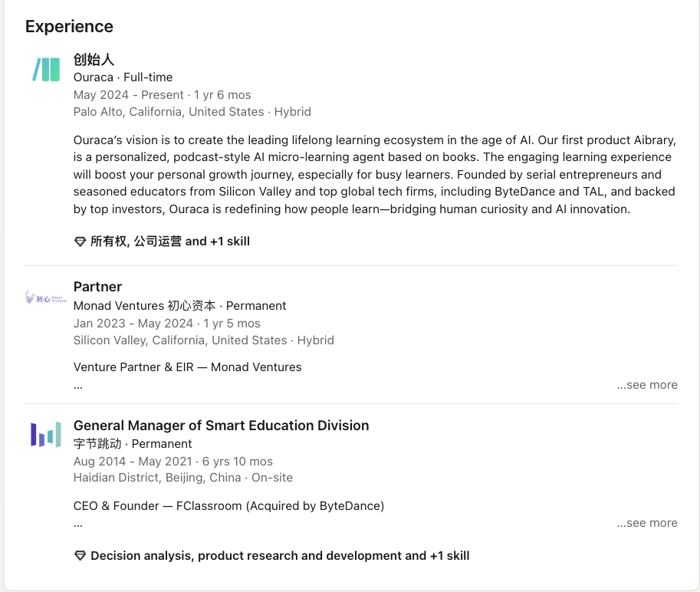
Task: Click the diamond skills icon under ByteDance
Action: click(80, 556)
